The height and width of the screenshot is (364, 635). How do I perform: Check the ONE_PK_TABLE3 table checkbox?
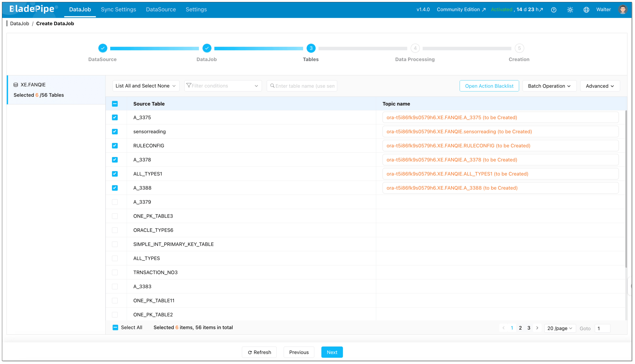point(115,216)
